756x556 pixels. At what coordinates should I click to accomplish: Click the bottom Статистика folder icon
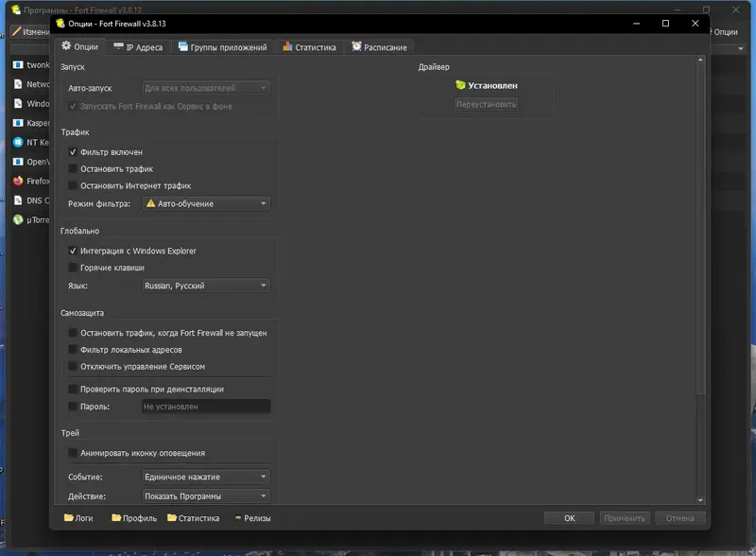click(172, 517)
